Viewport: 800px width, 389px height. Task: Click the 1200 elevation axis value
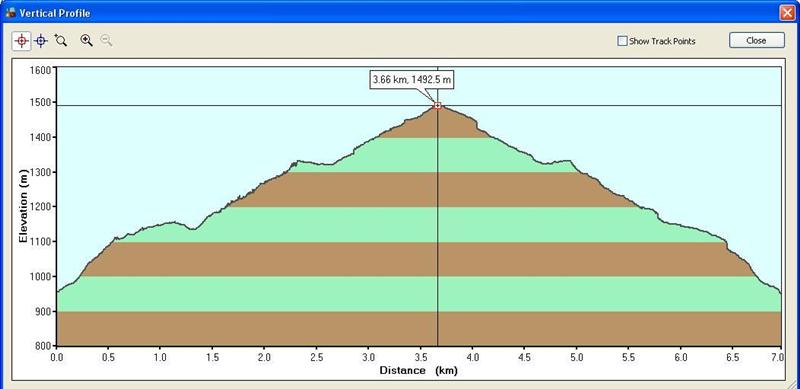pyautogui.click(x=41, y=207)
